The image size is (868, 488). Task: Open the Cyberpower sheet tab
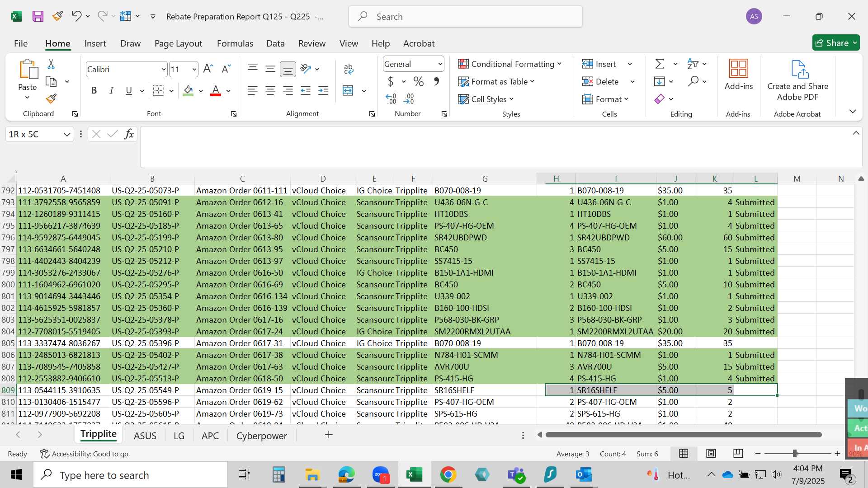pos(262,436)
